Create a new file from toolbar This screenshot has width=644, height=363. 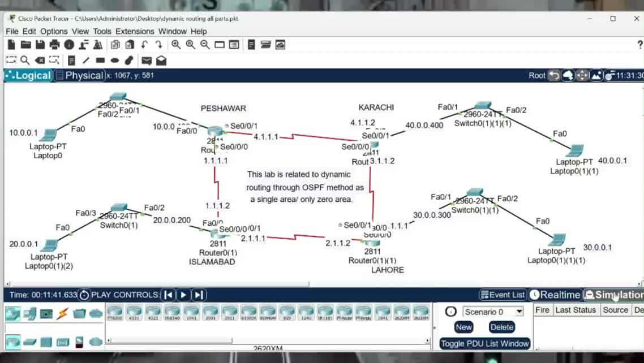pos(11,45)
